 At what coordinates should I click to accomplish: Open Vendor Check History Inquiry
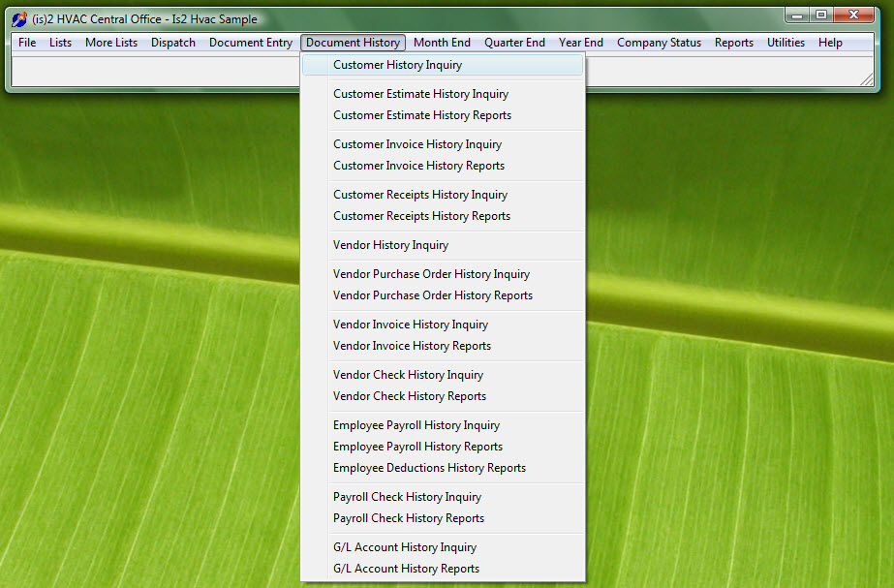(443, 375)
